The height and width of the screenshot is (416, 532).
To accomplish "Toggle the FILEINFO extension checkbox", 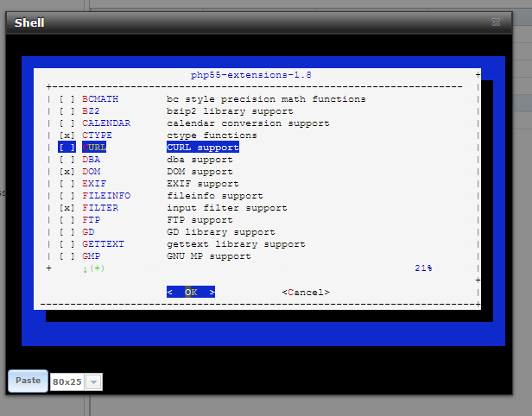I will pyautogui.click(x=66, y=196).
